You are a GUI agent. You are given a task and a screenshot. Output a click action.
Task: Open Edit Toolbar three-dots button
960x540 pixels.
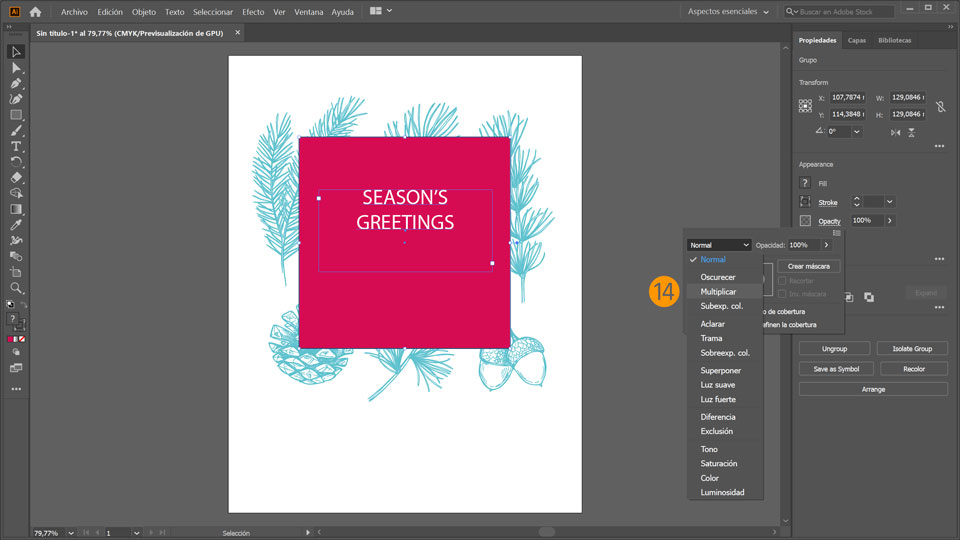tap(16, 389)
